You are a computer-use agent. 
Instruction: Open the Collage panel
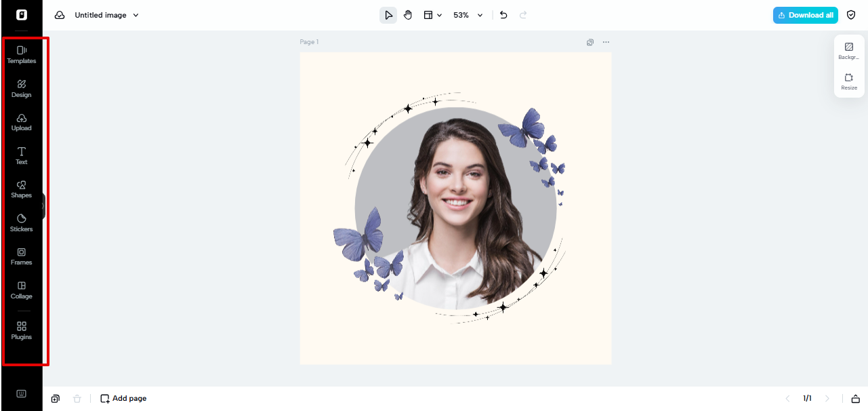point(21,290)
